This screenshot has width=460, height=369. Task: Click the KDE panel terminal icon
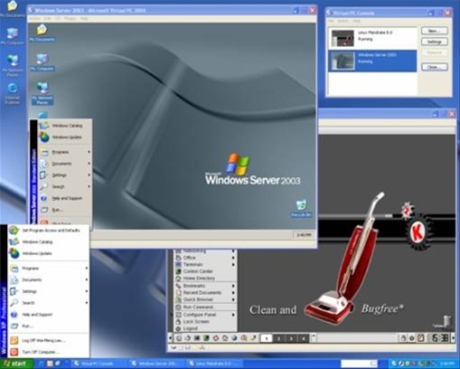pos(197,338)
